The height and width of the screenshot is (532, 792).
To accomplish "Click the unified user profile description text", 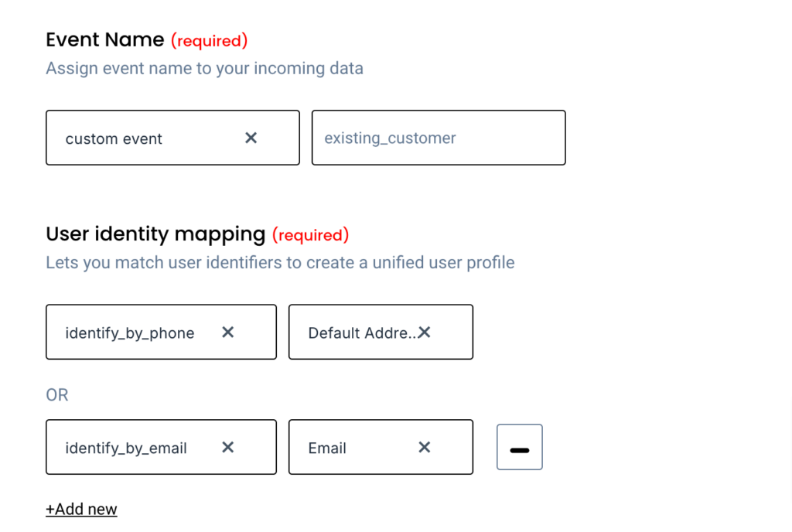I will (x=280, y=262).
